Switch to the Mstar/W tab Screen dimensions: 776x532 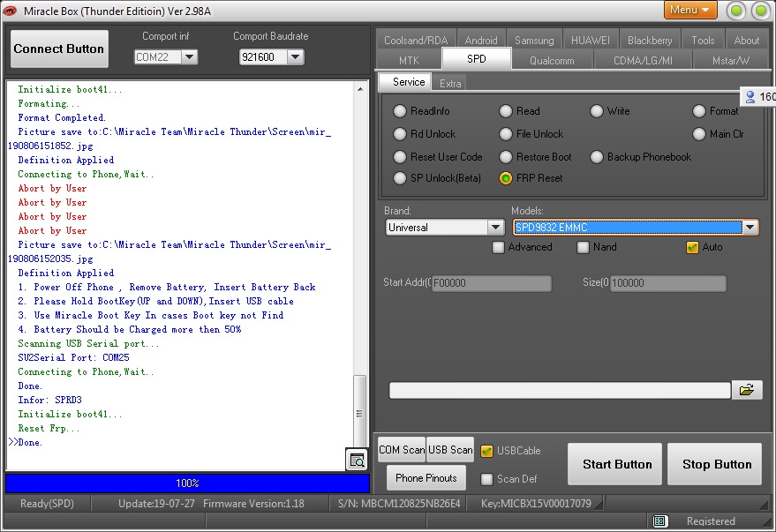click(730, 60)
